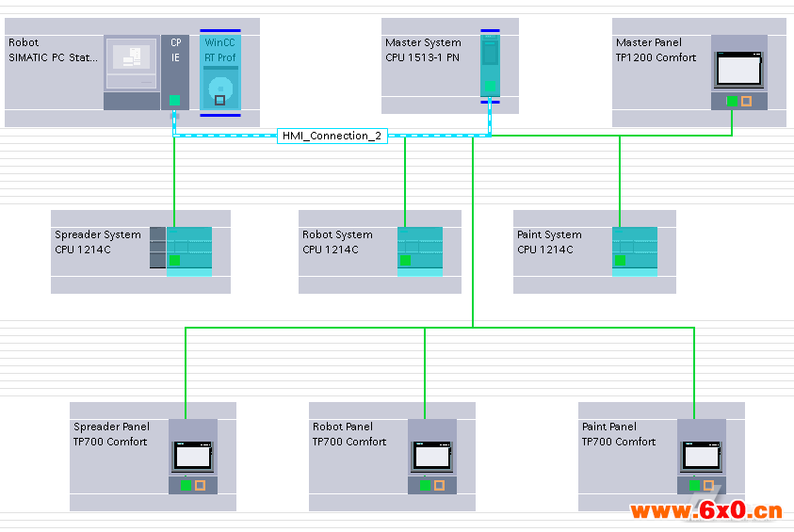Click the Paint System green port
The width and height of the screenshot is (794, 532).
(620, 260)
